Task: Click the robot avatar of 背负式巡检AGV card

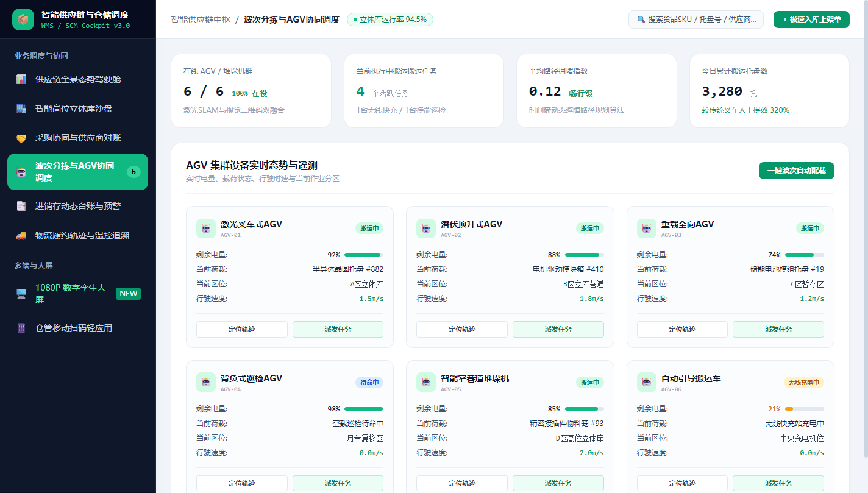Action: (206, 382)
